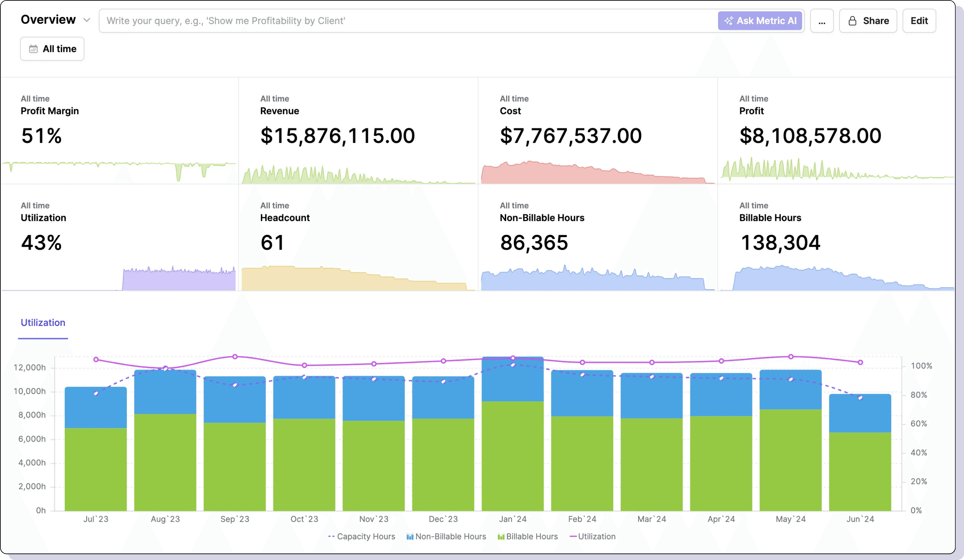
Task: Select the Utilization tab
Action: [43, 323]
